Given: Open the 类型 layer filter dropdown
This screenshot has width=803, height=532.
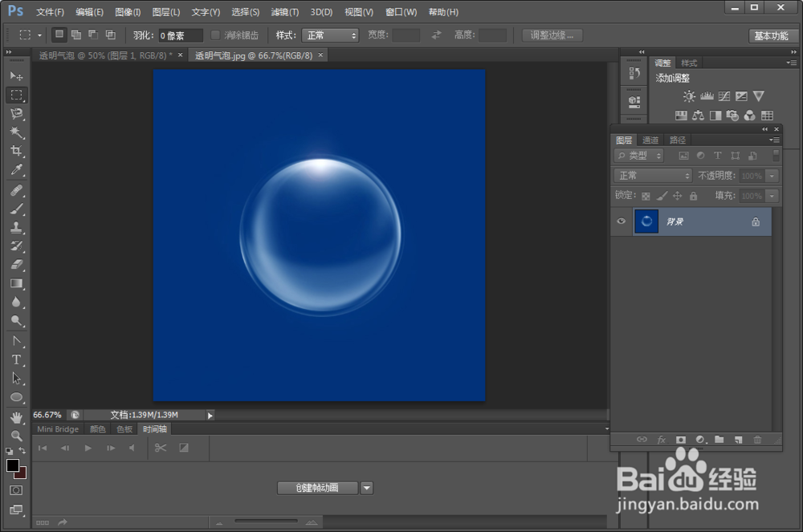Looking at the screenshot, I should pyautogui.click(x=639, y=156).
